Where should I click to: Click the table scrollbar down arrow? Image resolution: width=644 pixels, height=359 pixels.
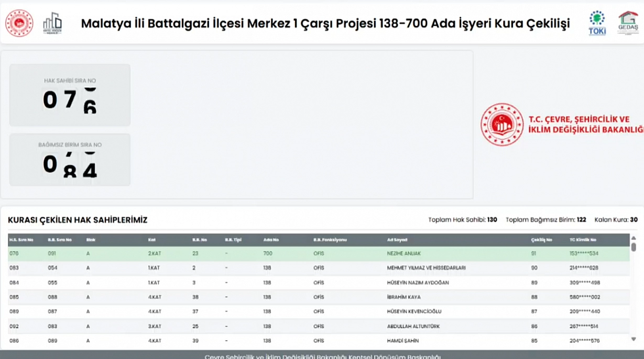tap(633, 339)
